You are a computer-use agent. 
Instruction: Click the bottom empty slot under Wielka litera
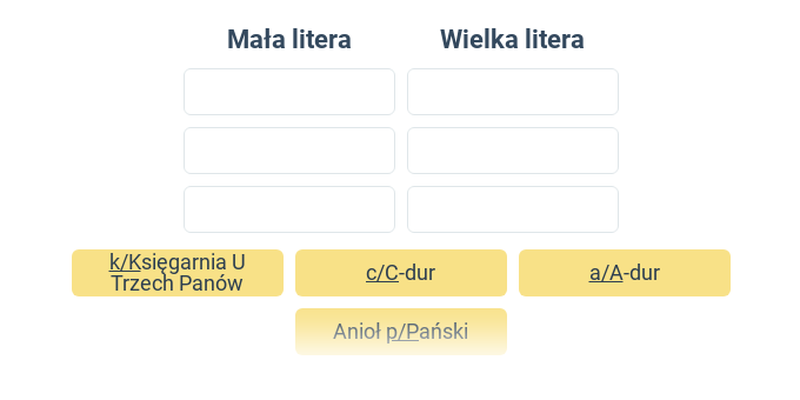[x=513, y=209]
